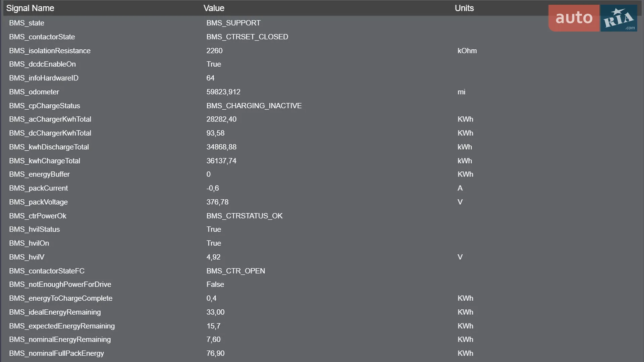Select the BMS_odometer row
Viewport: 644px width, 362px height.
coord(322,92)
